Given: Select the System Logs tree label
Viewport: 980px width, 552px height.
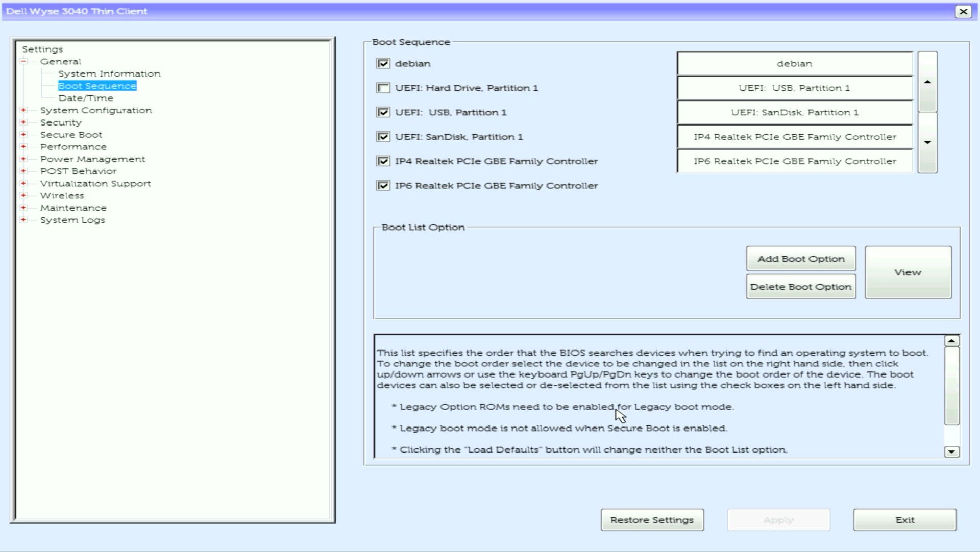Looking at the screenshot, I should [72, 220].
